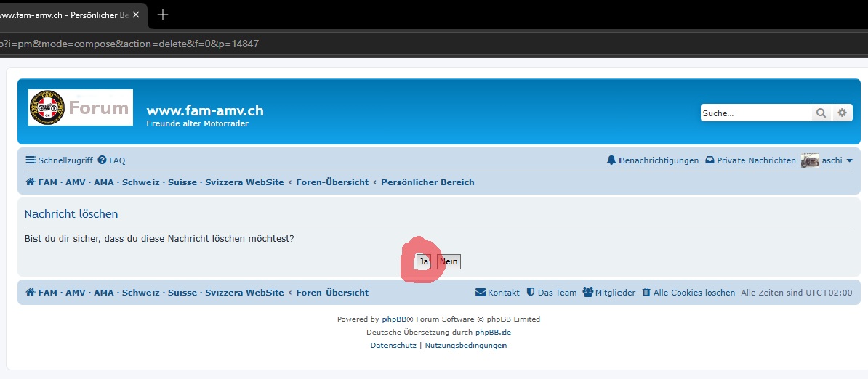
Task: Click the Mitglieder group icon
Action: (588, 293)
